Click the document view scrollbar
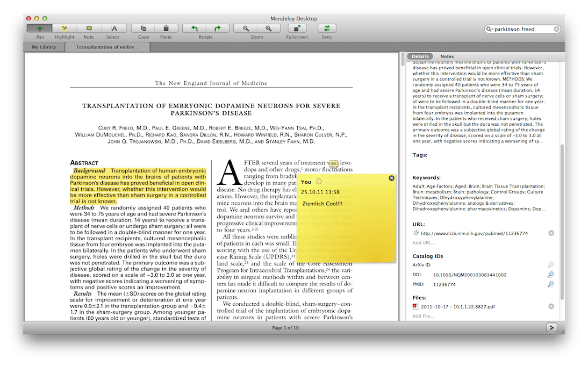Image resolution: width=588 pixels, height=366 pixels. coord(403,60)
